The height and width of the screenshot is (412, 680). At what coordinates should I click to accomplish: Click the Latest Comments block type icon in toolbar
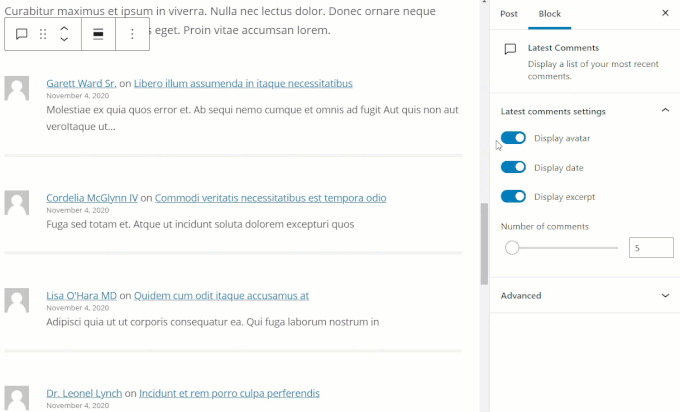click(21, 34)
